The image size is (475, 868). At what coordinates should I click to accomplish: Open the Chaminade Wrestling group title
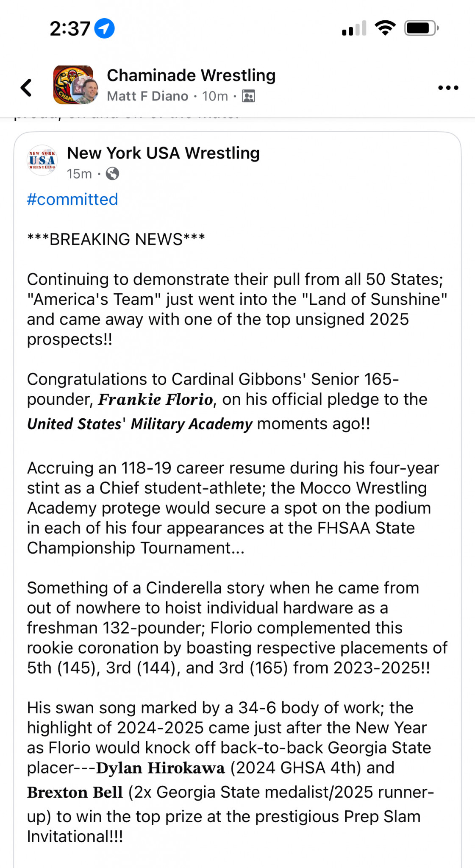pyautogui.click(x=191, y=75)
